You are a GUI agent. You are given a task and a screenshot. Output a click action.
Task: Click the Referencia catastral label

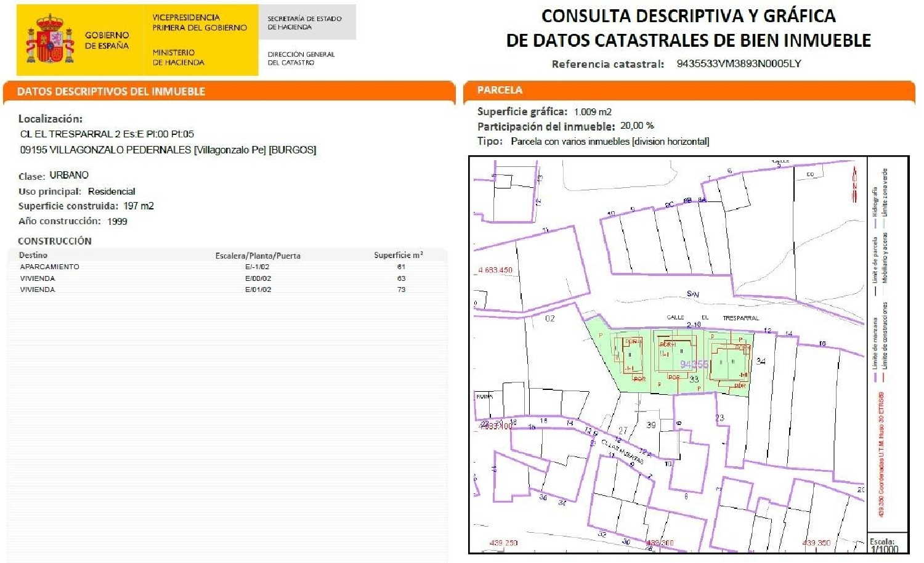[607, 64]
